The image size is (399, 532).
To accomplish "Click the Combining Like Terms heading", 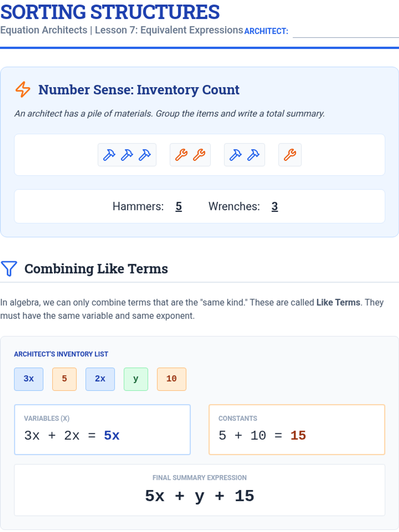I will (x=96, y=269).
